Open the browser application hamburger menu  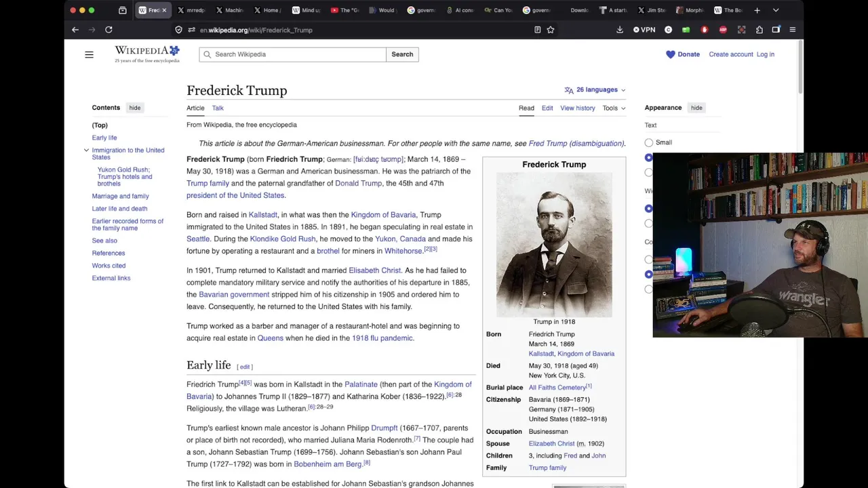point(792,30)
